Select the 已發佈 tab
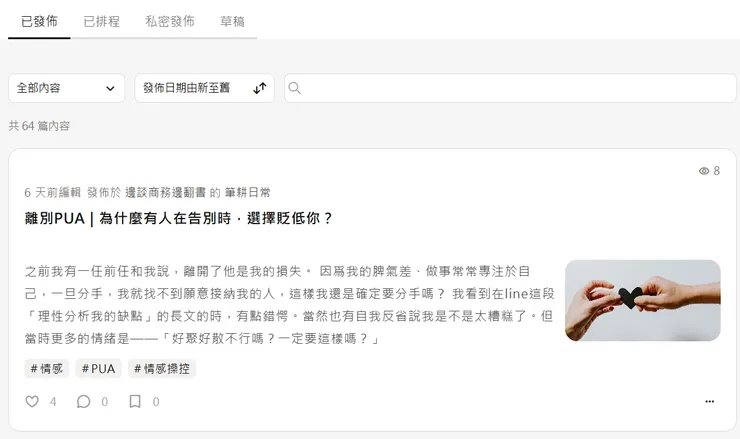 [39, 21]
